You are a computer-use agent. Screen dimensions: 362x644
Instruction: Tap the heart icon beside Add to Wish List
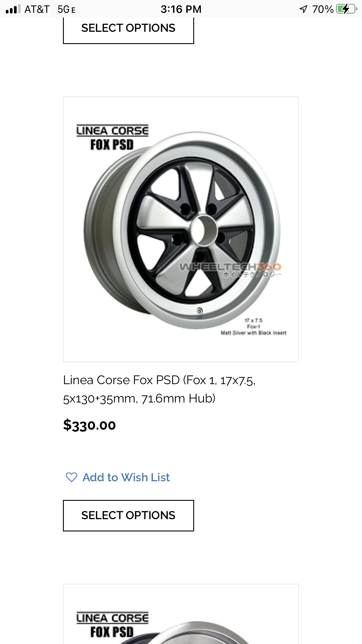(71, 477)
